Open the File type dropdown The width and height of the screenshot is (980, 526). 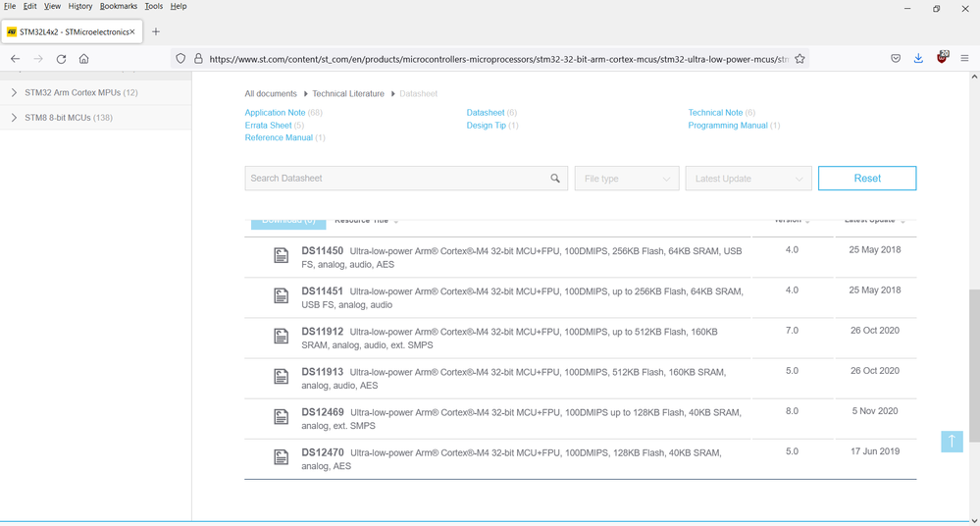click(x=627, y=179)
